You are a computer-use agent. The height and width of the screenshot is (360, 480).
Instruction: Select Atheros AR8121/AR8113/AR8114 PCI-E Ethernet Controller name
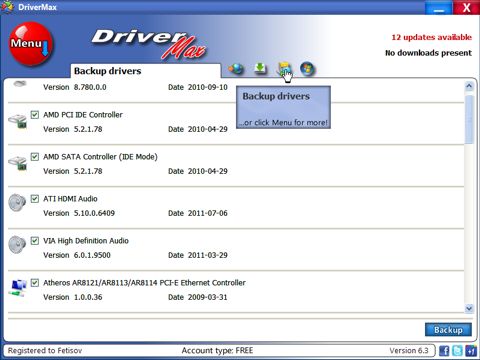[x=144, y=283]
